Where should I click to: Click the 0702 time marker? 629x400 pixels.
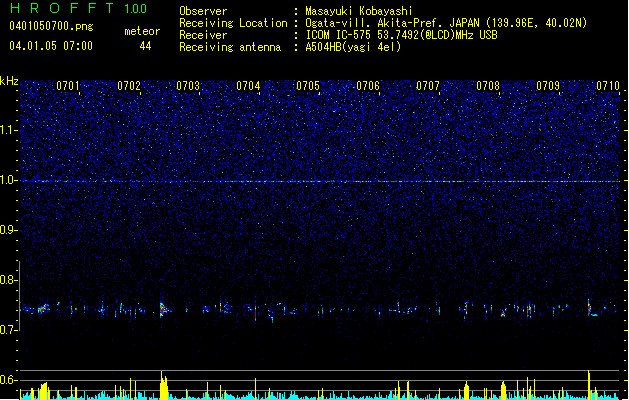[129, 86]
